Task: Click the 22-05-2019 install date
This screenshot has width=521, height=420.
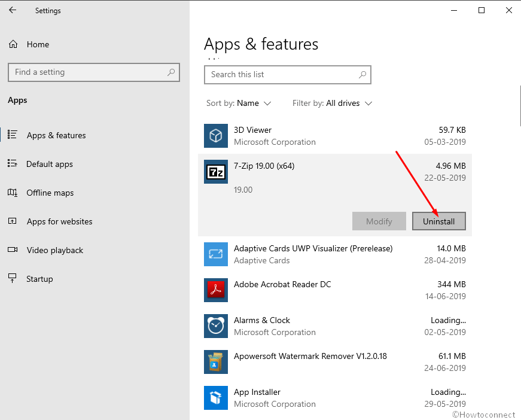Action: (445, 178)
